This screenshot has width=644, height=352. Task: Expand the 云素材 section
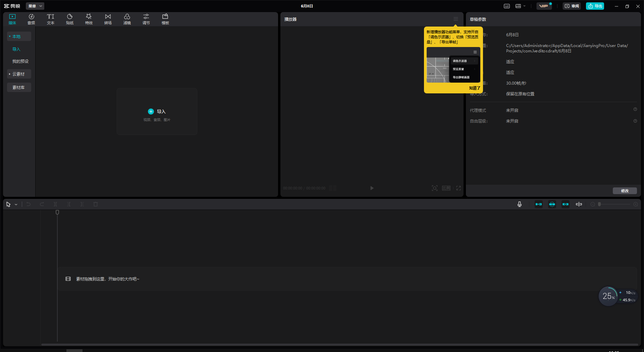(x=19, y=74)
